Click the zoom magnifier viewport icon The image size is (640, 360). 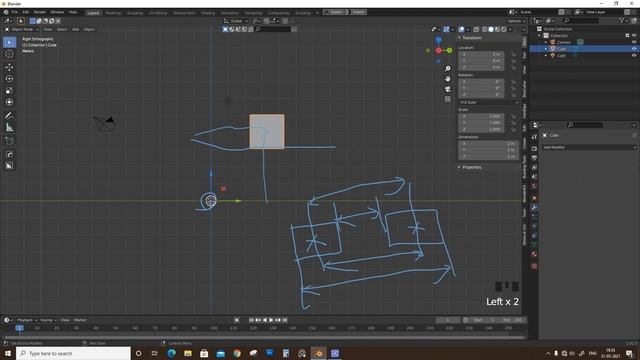[448, 69]
